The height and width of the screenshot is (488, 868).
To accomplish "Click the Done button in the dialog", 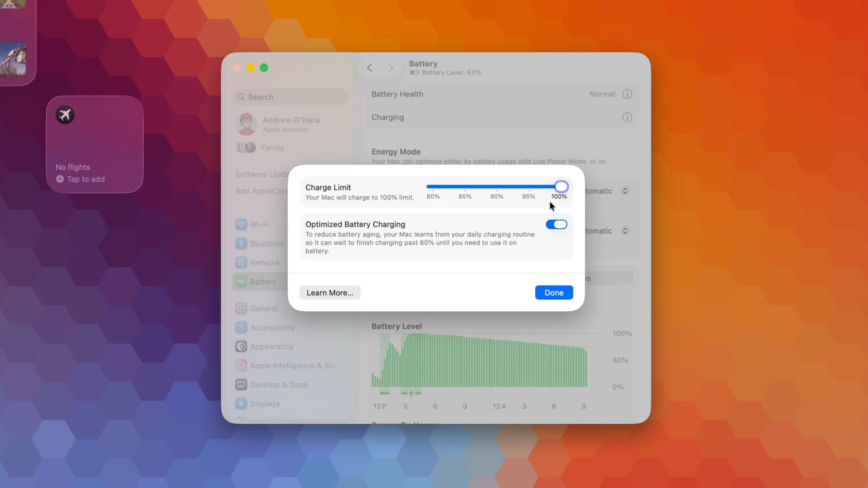I will pos(554,292).
